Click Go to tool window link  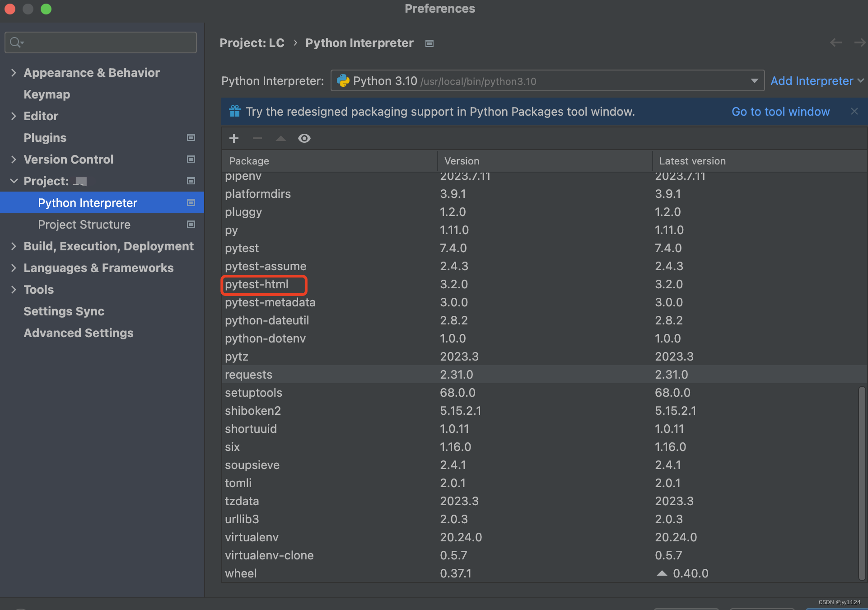[780, 111]
